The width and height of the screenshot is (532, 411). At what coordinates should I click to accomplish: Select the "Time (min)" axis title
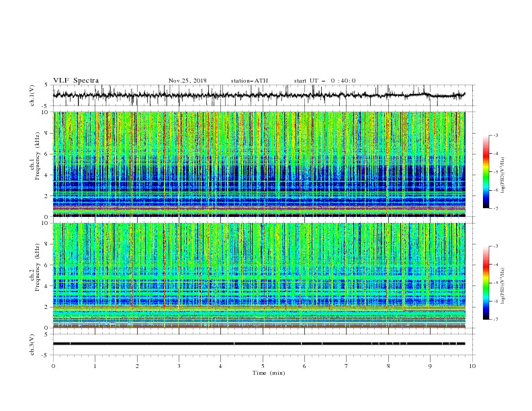pos(269,373)
